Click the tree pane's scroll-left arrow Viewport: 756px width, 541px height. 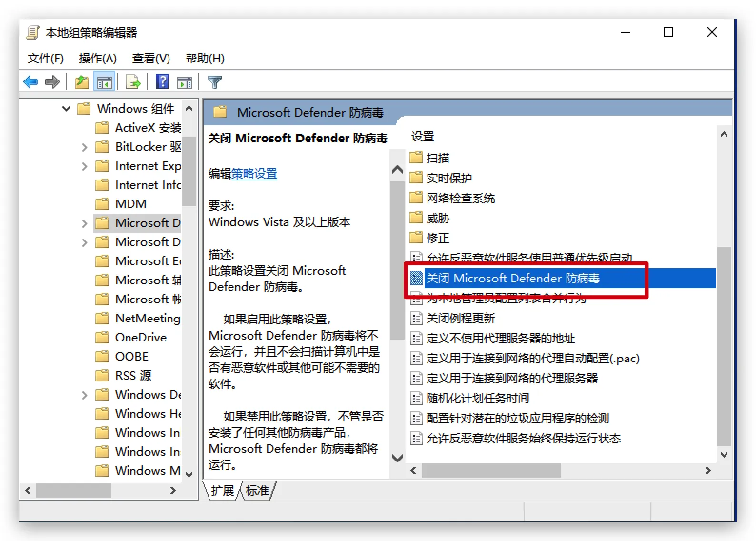pos(28,491)
